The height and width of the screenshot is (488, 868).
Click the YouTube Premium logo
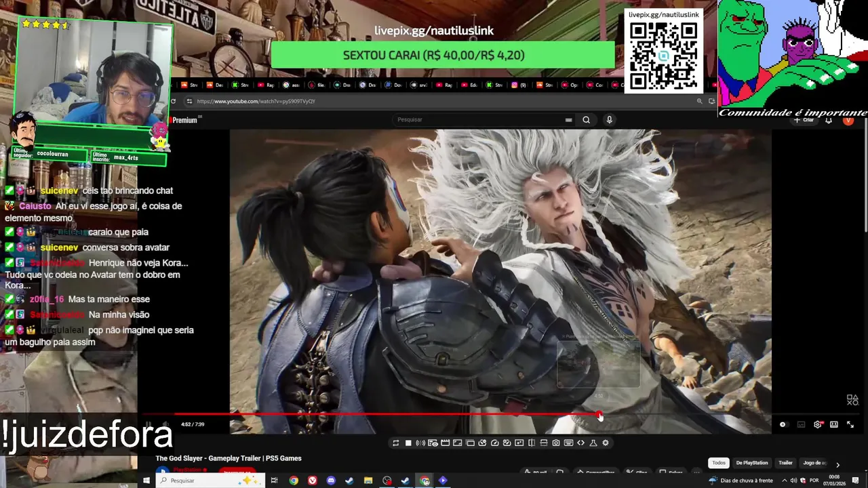184,120
